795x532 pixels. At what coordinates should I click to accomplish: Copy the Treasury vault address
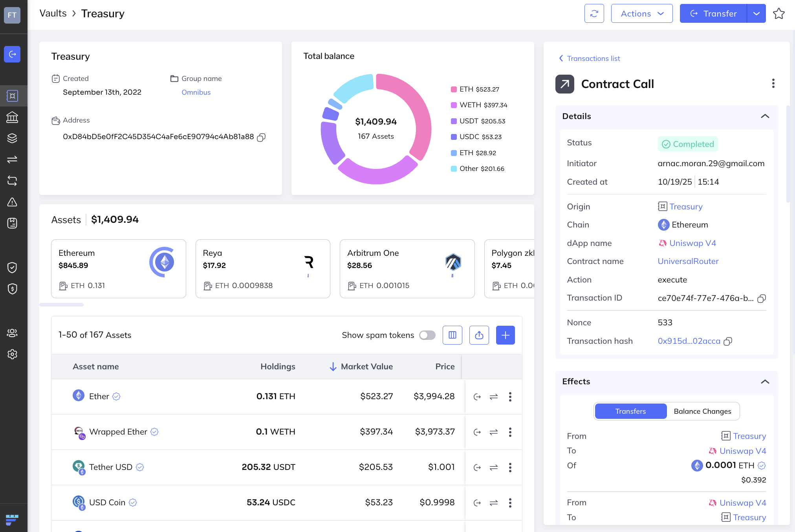[x=261, y=137]
